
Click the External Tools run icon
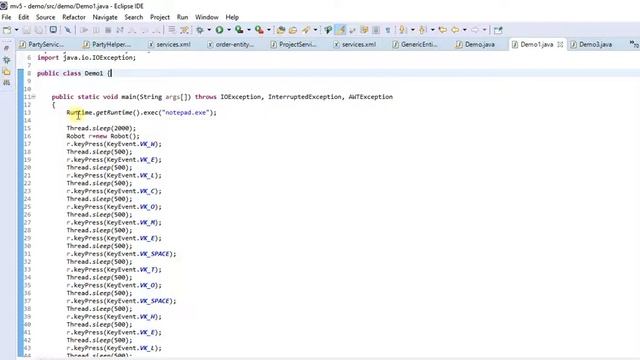pos(259,30)
